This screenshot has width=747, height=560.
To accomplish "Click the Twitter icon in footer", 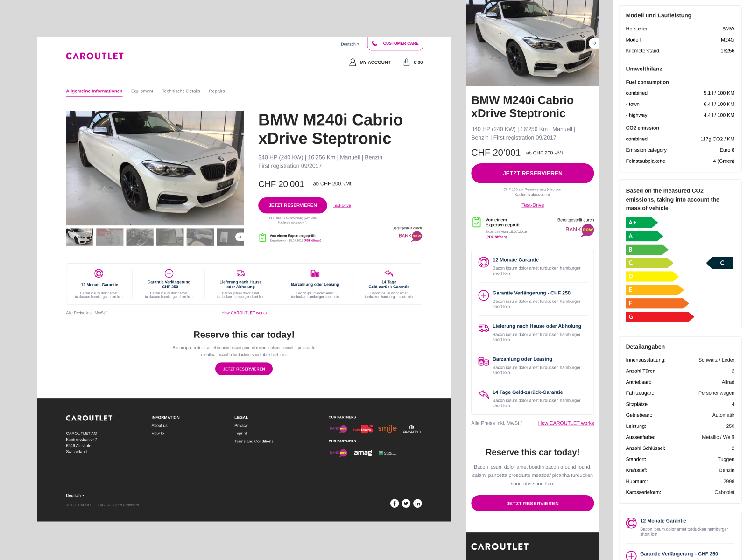I will point(406,503).
